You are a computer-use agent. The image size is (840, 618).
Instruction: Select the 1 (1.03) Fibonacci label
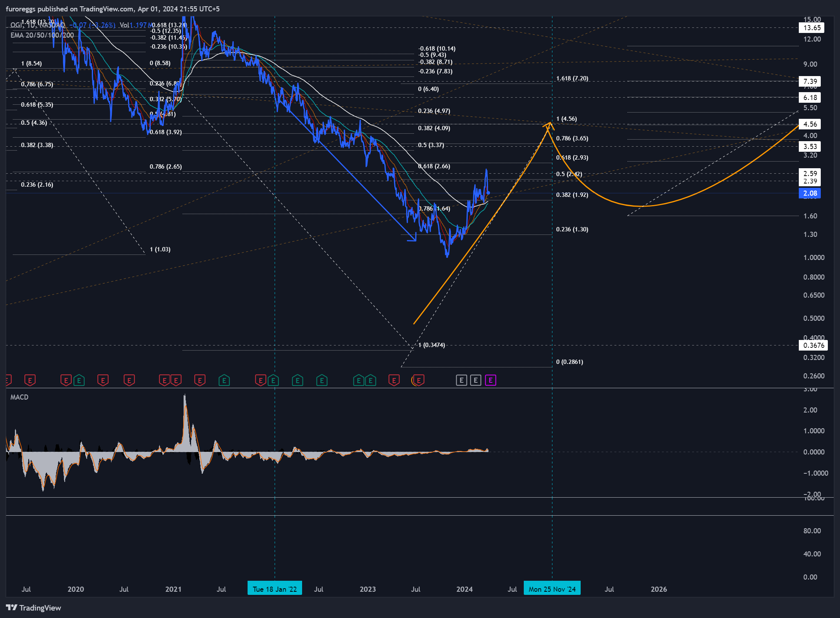[160, 249]
